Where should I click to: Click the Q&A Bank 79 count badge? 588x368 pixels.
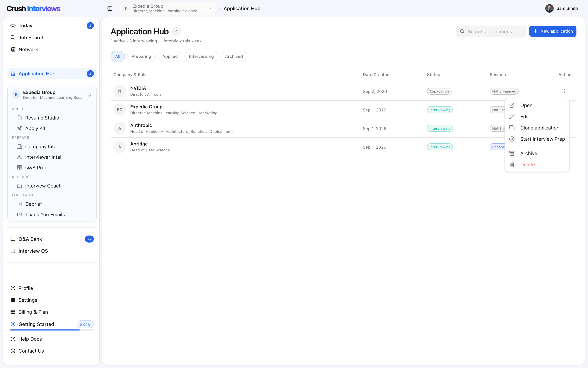pyautogui.click(x=89, y=239)
